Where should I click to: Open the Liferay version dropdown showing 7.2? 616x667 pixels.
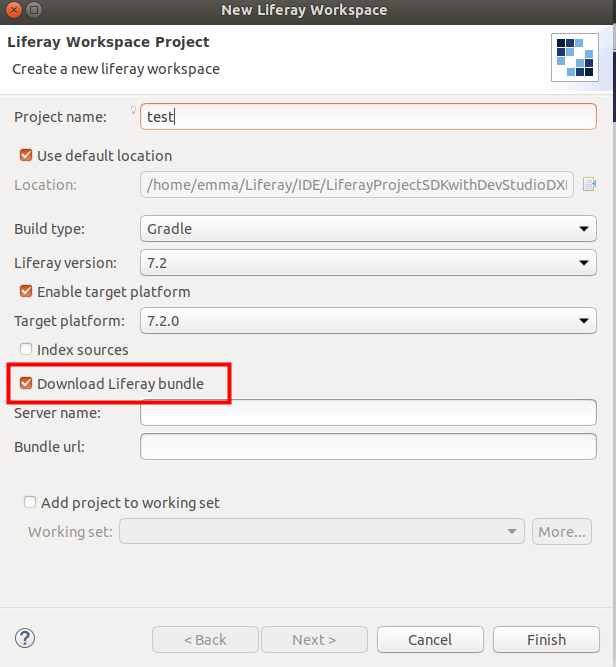click(368, 262)
